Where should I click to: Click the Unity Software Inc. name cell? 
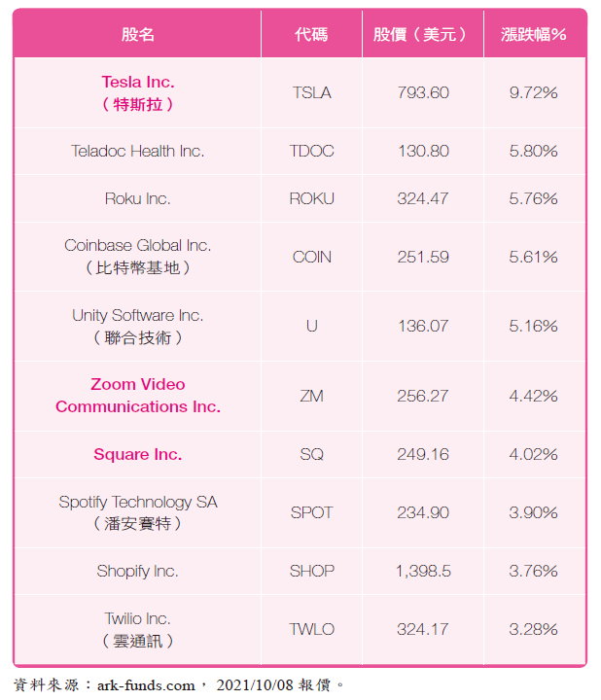pos(137,327)
